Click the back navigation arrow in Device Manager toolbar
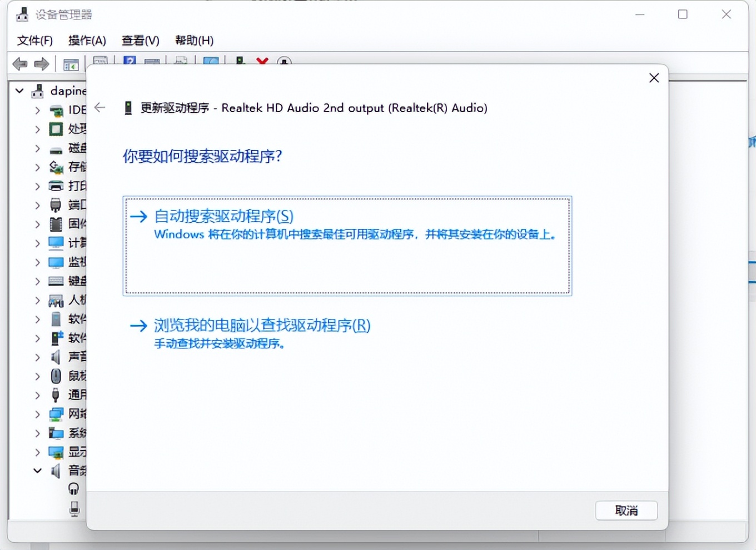 coord(20,63)
